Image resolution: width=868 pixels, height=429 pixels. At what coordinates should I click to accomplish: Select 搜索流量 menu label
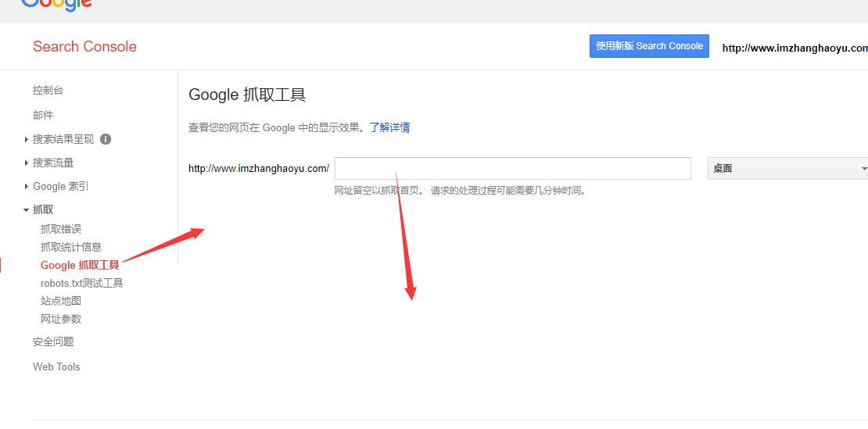click(x=53, y=163)
